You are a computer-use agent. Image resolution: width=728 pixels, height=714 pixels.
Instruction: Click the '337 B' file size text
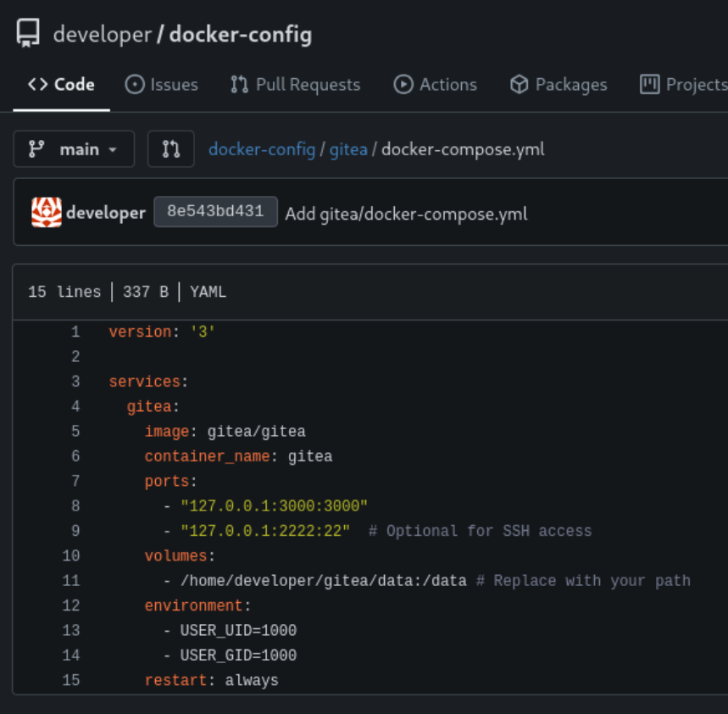point(145,292)
